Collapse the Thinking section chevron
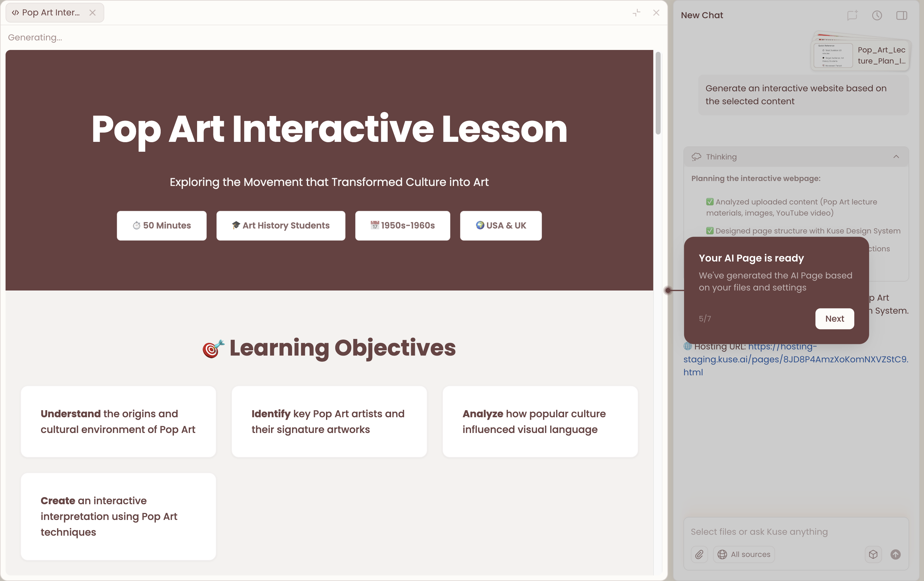The image size is (924, 581). point(896,157)
